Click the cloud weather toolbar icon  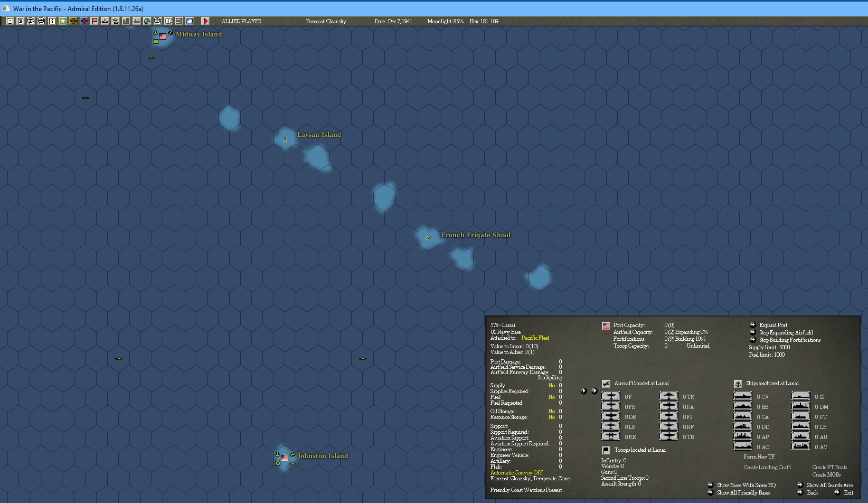click(x=190, y=21)
